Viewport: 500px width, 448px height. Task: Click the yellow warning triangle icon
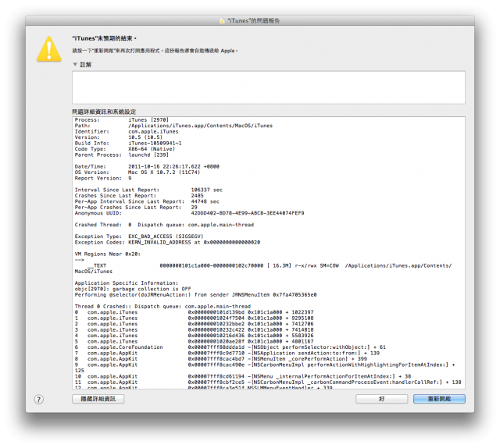click(x=48, y=49)
